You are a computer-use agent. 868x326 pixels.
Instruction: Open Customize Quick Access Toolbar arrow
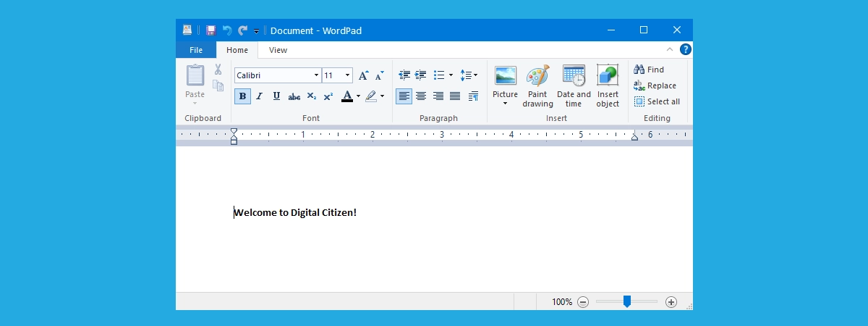(256, 31)
